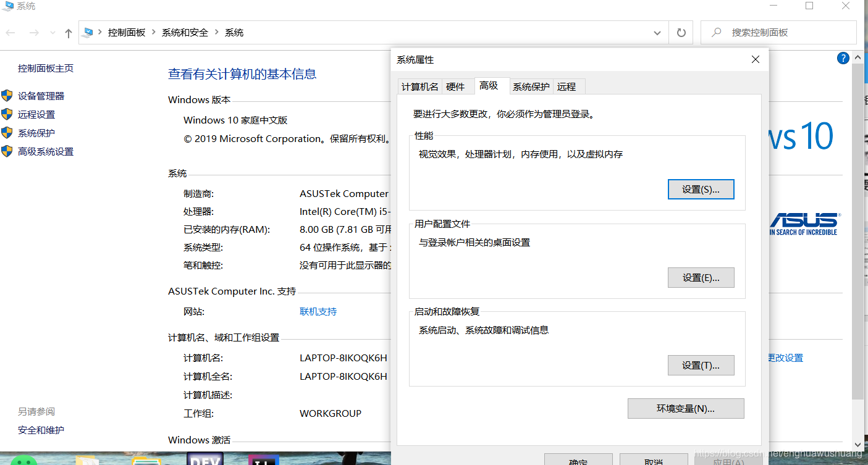Go back using the back arrow
Screen dimensions: 868x465
(11, 33)
